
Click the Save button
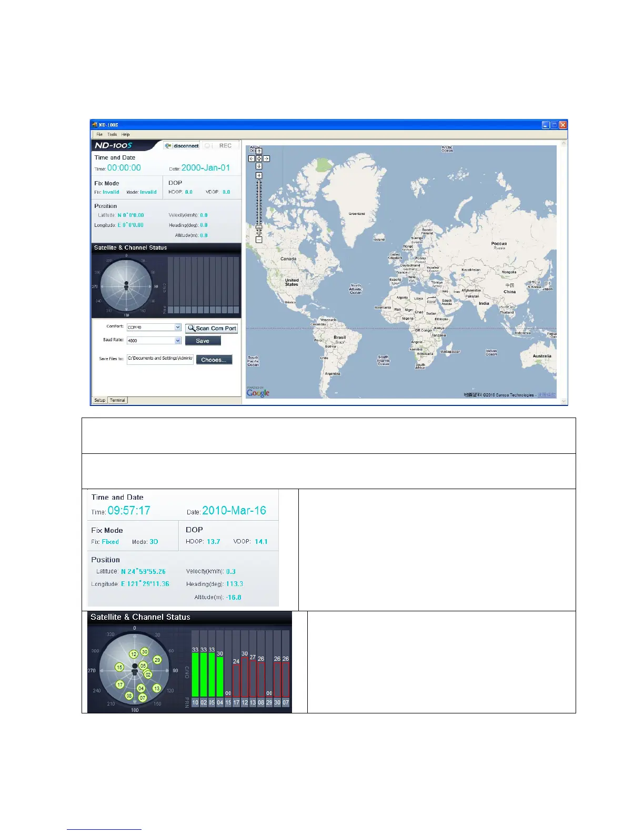(203, 341)
